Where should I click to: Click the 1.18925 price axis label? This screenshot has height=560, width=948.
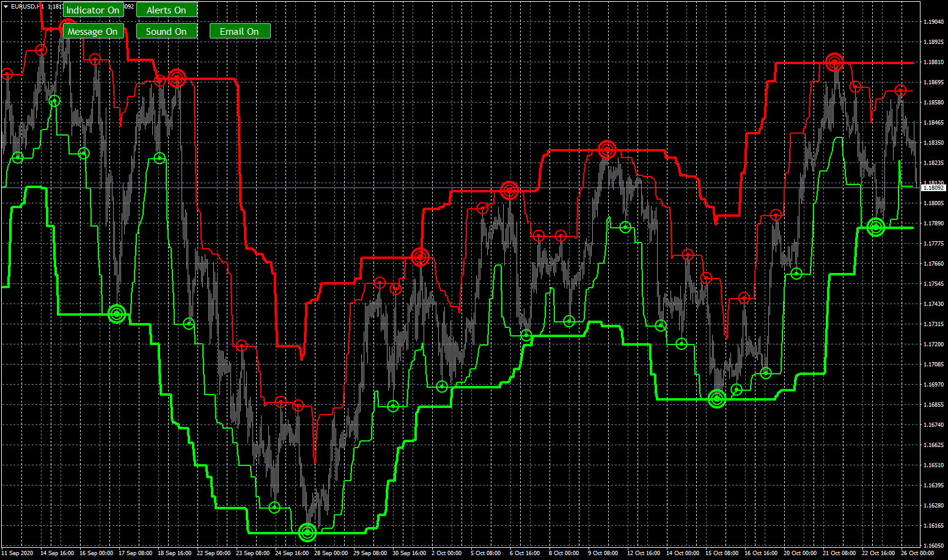pos(934,42)
